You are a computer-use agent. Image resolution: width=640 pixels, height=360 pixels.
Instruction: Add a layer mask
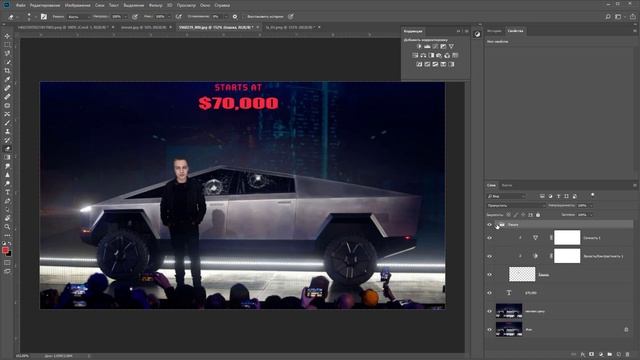click(591, 354)
